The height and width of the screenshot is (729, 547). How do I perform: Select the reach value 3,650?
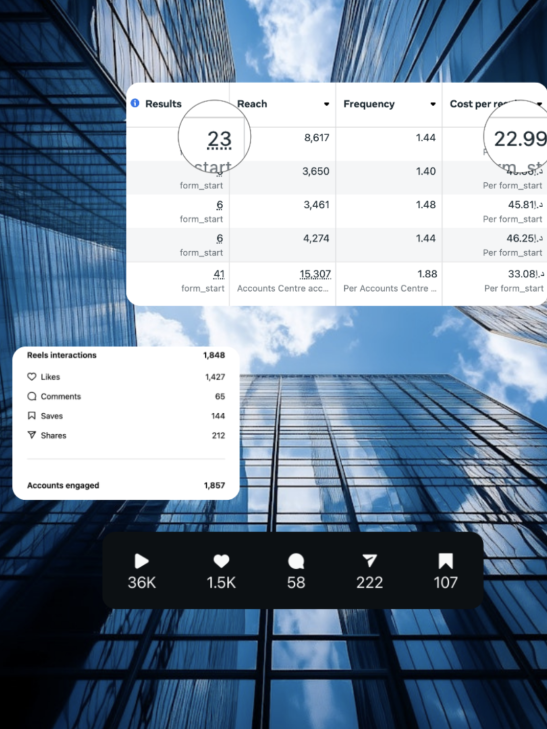pyautogui.click(x=316, y=171)
